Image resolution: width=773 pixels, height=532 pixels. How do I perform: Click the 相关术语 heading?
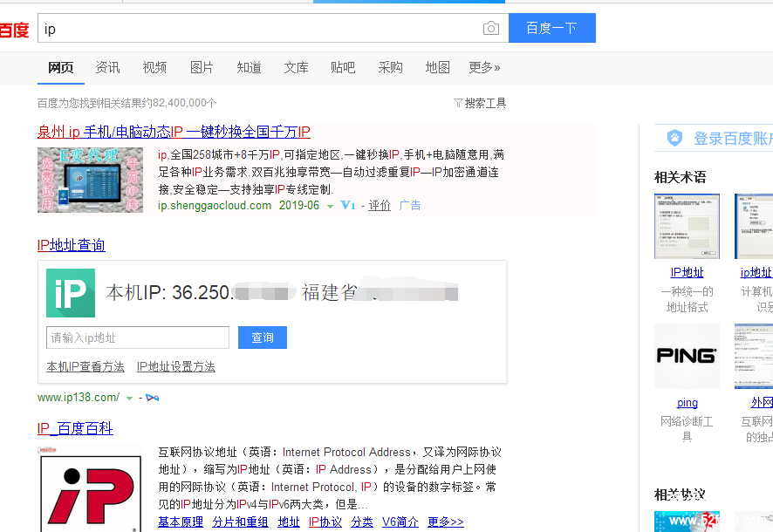tap(680, 177)
